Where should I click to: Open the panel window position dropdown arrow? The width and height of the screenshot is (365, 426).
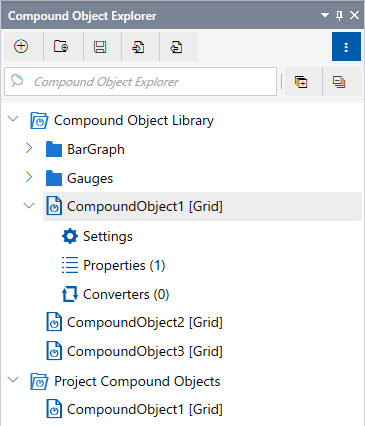[325, 15]
